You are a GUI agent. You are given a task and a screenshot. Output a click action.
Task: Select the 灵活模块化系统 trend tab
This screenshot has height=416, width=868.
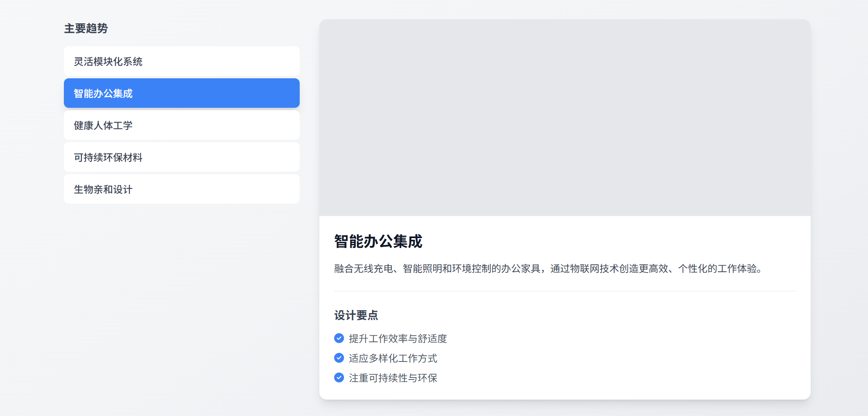(182, 61)
